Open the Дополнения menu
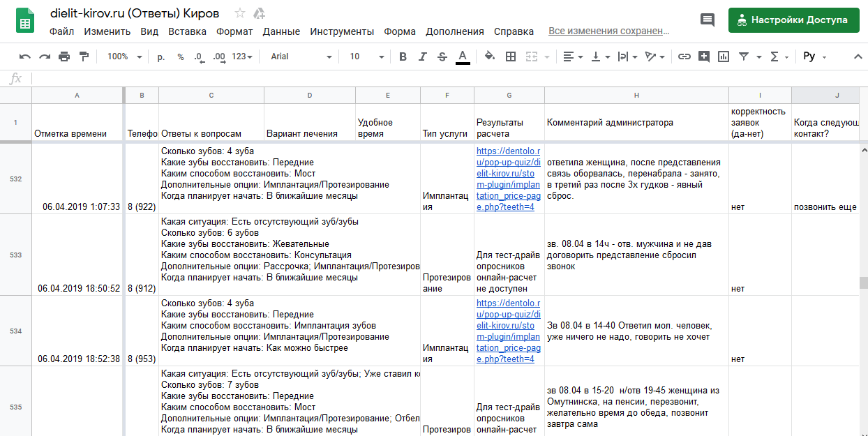Viewport: 868px width, 436px height. coord(455,31)
